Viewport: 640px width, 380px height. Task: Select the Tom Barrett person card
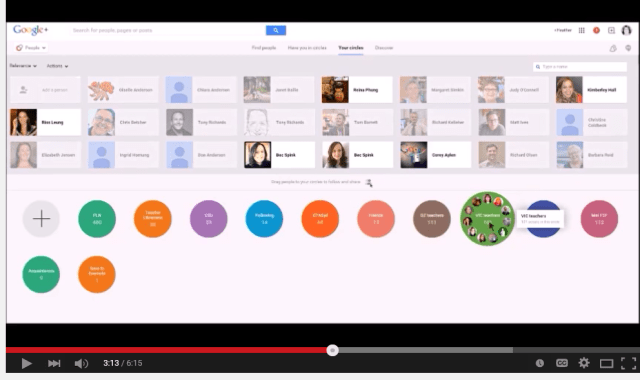[x=357, y=122]
